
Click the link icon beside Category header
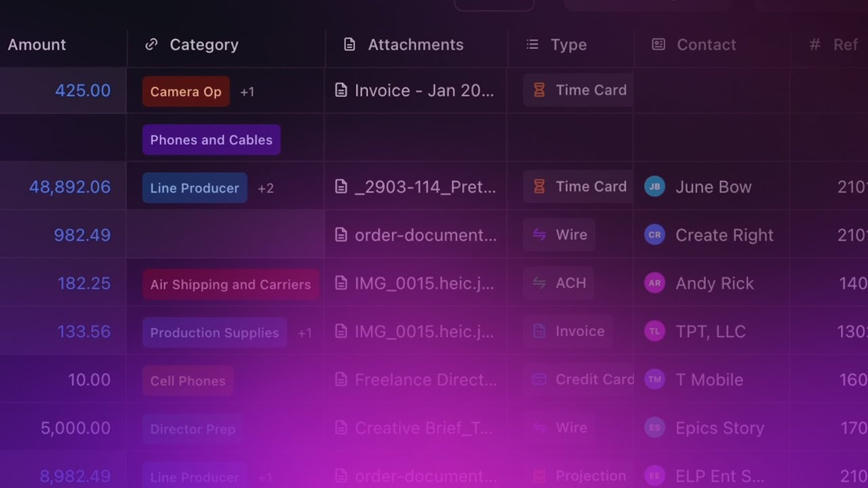point(152,45)
